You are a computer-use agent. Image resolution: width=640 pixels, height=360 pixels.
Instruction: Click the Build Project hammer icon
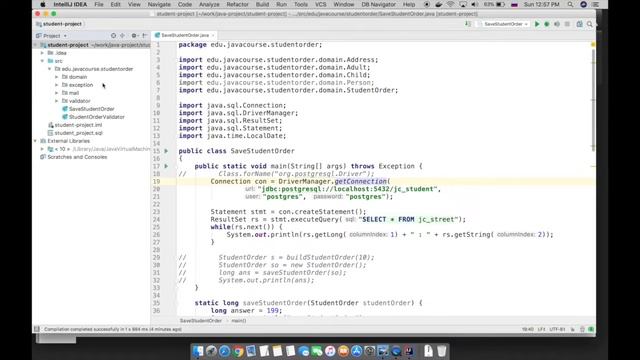(x=468, y=24)
